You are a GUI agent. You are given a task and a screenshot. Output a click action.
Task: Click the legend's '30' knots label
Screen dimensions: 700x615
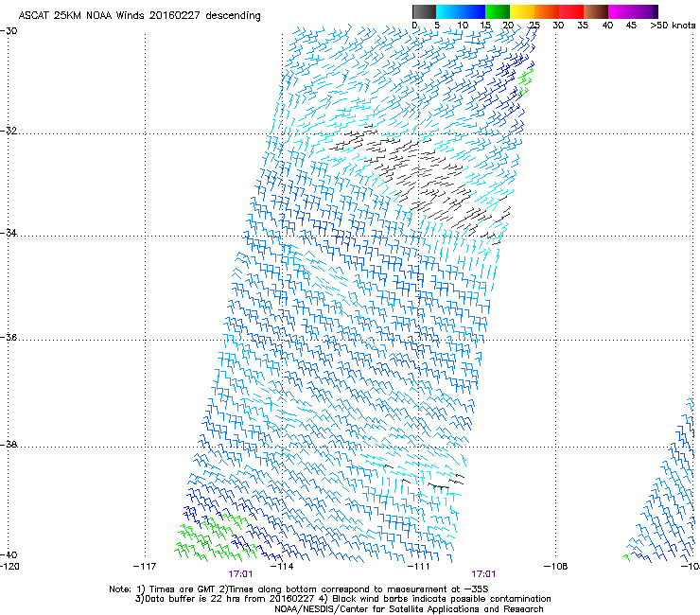coord(558,26)
